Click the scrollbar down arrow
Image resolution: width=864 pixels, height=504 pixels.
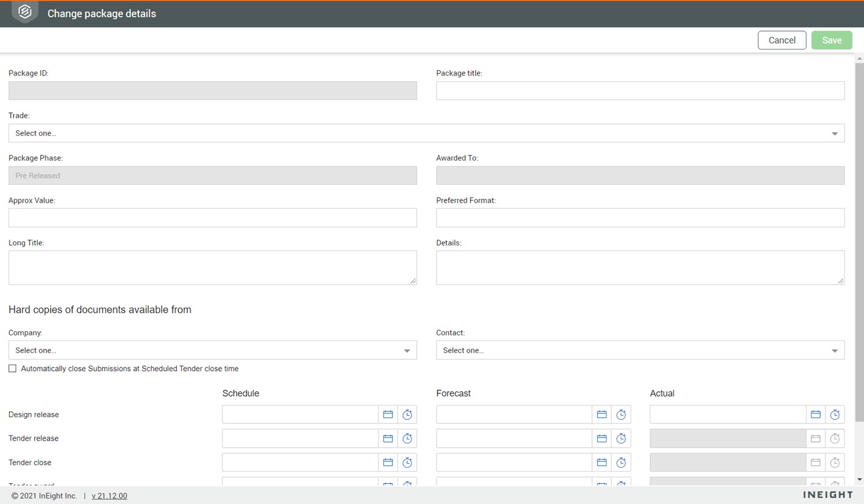click(x=859, y=479)
